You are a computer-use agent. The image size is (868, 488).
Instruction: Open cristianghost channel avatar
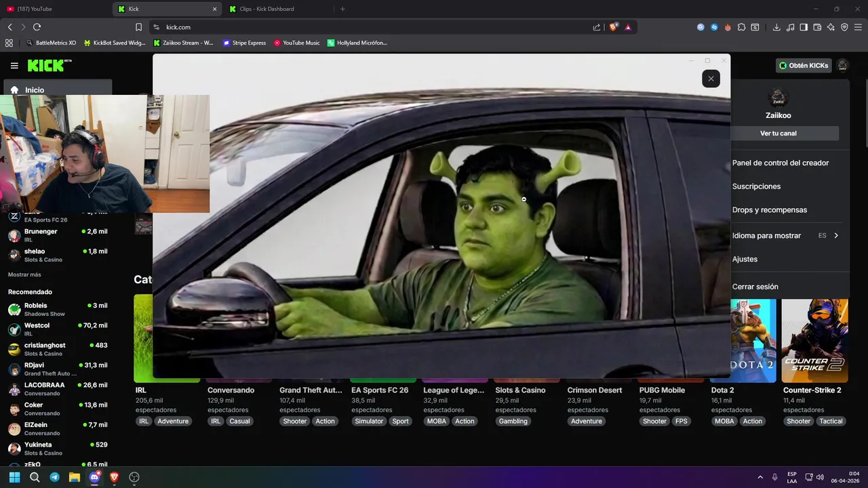tap(14, 349)
